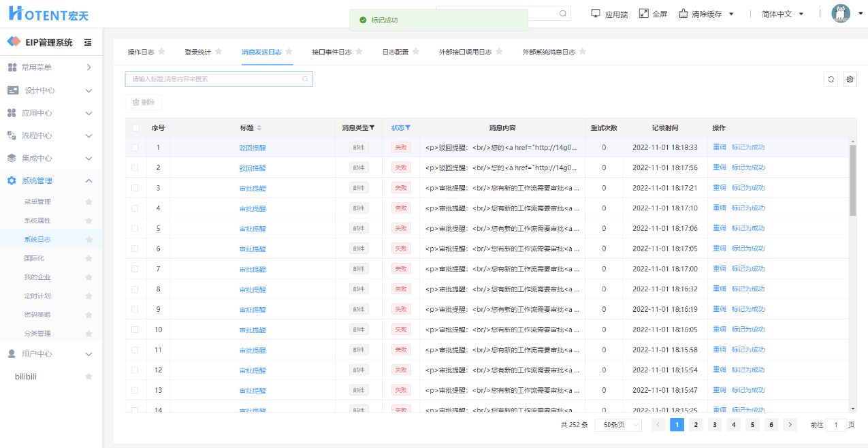The width and height of the screenshot is (868, 448).
Task: Open the 接口事件日志 tab
Action: (x=332, y=52)
